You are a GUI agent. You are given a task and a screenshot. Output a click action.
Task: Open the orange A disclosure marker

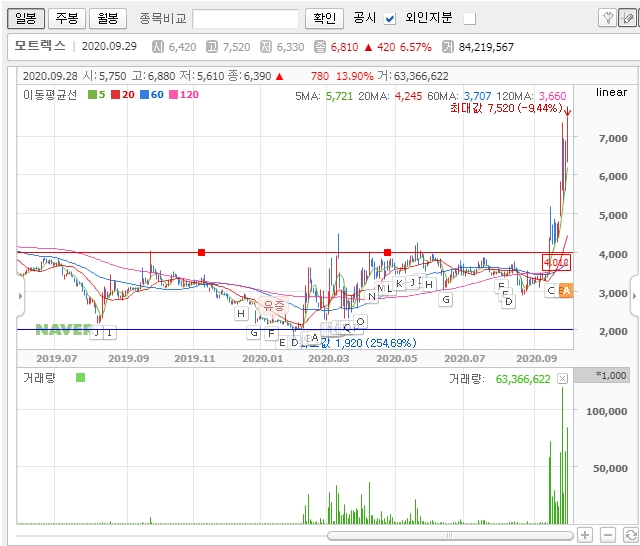click(x=566, y=290)
